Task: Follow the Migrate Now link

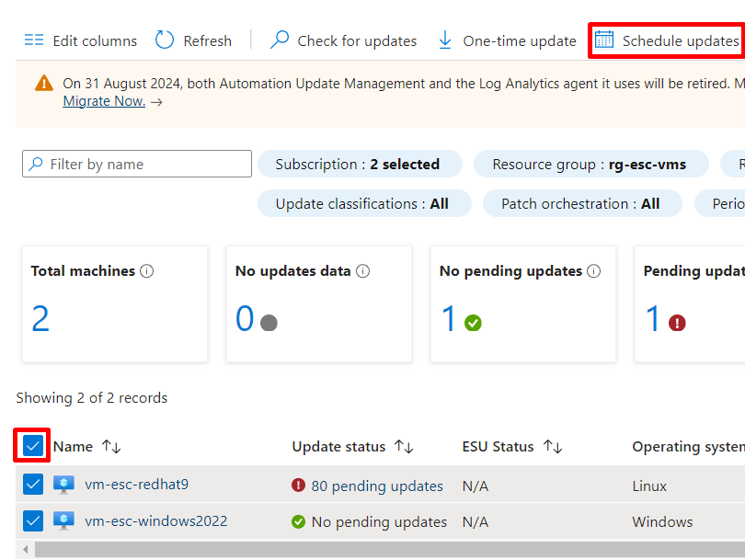Action: tap(104, 101)
